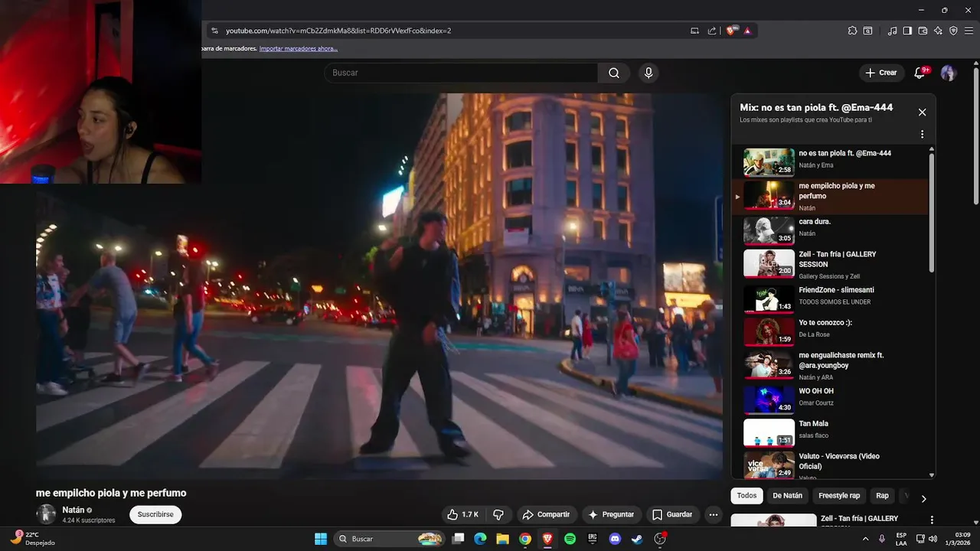Play 'Zell - Tan fría | GALLERY SESSION' playlist item
Screen dimensions: 980x551
[x=829, y=264]
